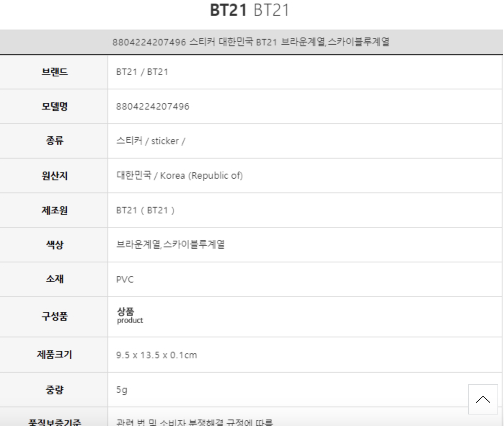504x426 pixels.
Task: Select the 종류 row label
Action: (x=54, y=141)
